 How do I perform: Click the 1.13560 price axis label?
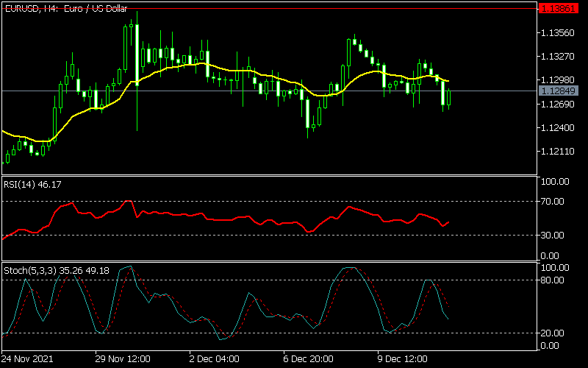point(558,32)
